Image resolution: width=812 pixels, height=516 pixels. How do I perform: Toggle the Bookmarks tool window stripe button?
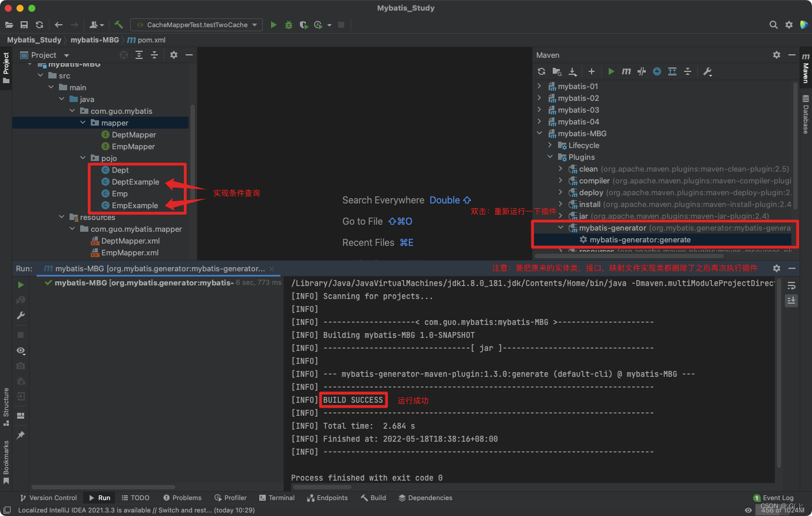coord(6,462)
